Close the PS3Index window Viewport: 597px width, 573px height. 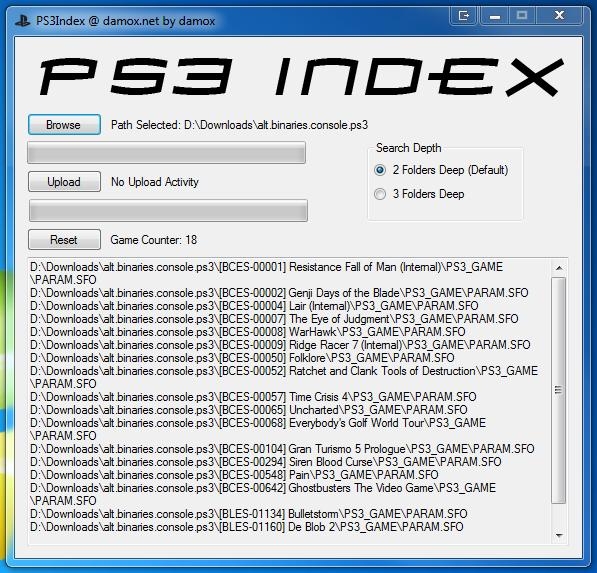559,16
